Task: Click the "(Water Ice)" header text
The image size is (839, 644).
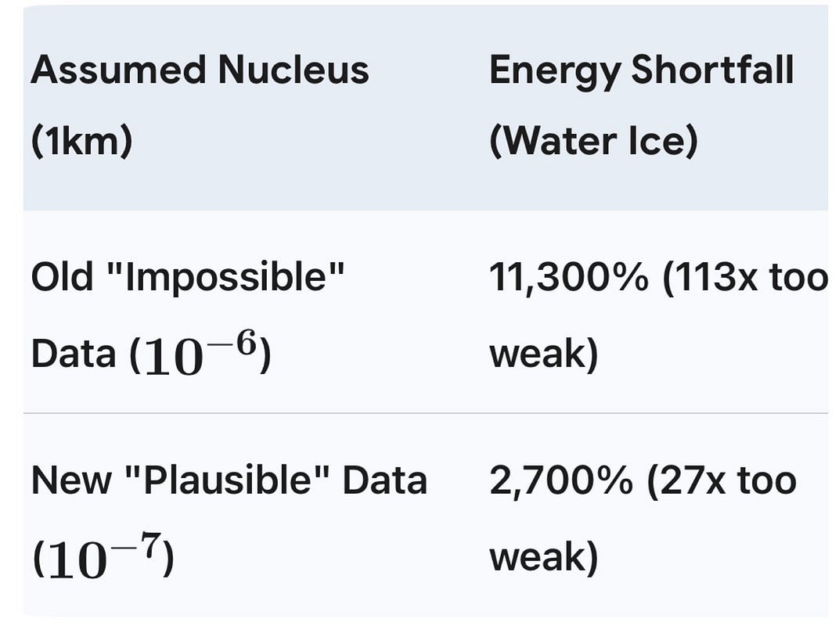Action: click(x=593, y=141)
